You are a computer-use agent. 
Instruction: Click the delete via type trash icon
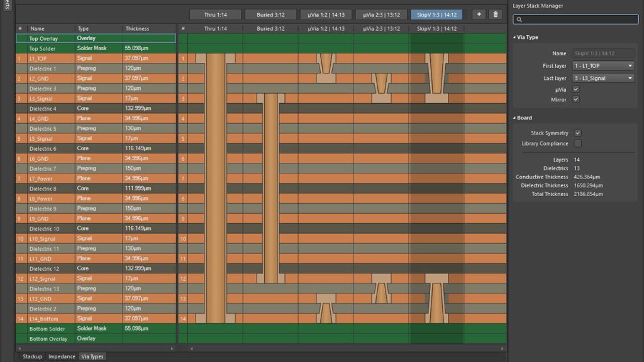[496, 14]
